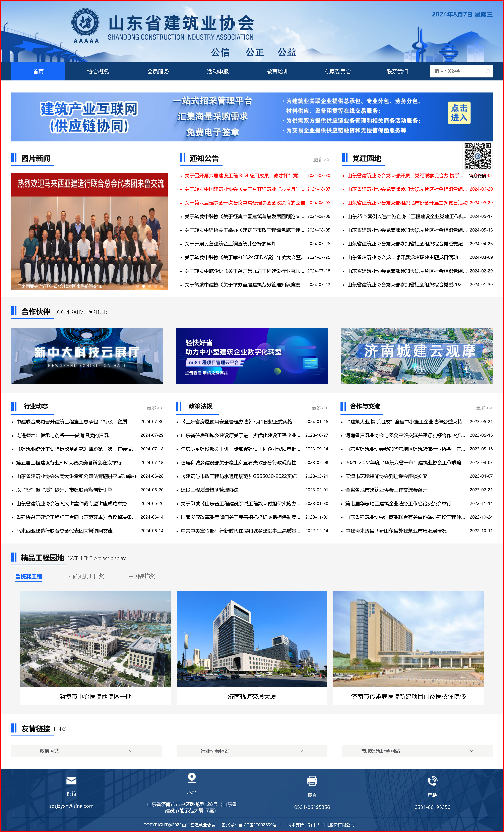Open the 行业协会网站 dropdown

[x=252, y=751]
